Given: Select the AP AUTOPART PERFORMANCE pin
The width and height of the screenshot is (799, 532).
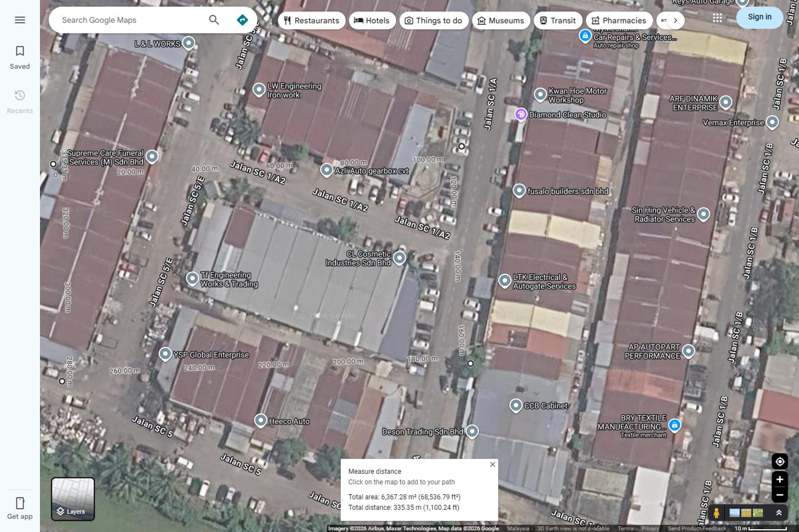Looking at the screenshot, I should tap(689, 351).
